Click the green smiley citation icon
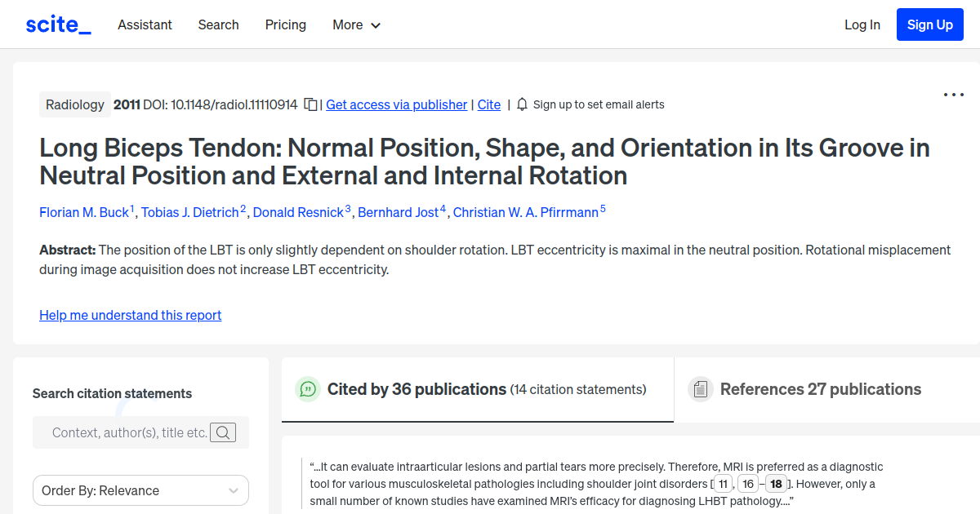 click(307, 389)
